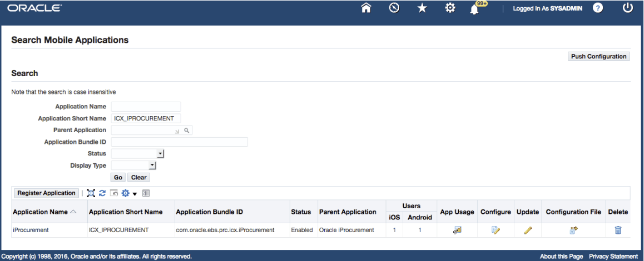Click the Oracle logo
Screen dimensions: 644x261
(x=34, y=8)
